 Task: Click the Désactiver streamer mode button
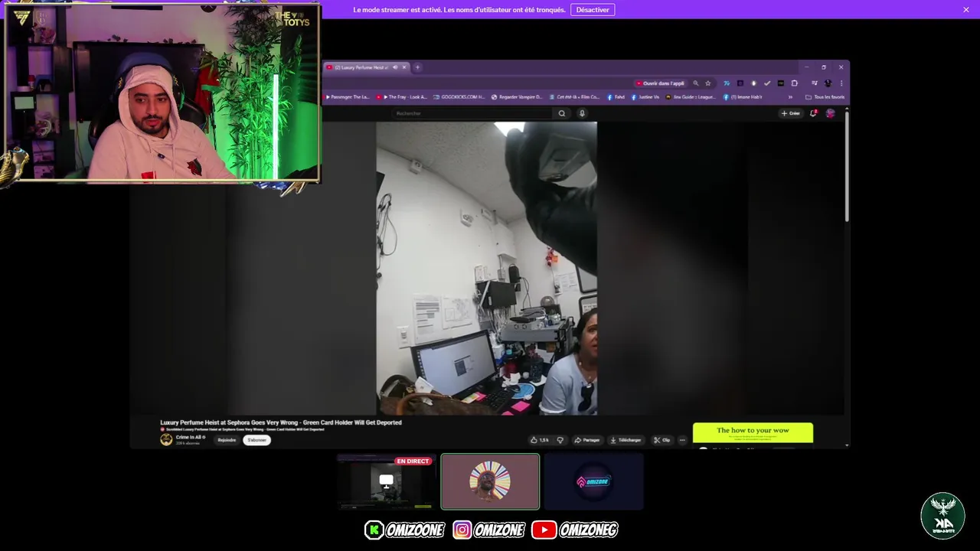click(593, 10)
